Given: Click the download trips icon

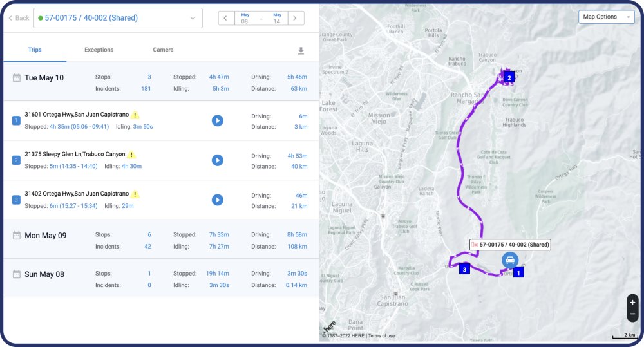Looking at the screenshot, I should click(301, 51).
